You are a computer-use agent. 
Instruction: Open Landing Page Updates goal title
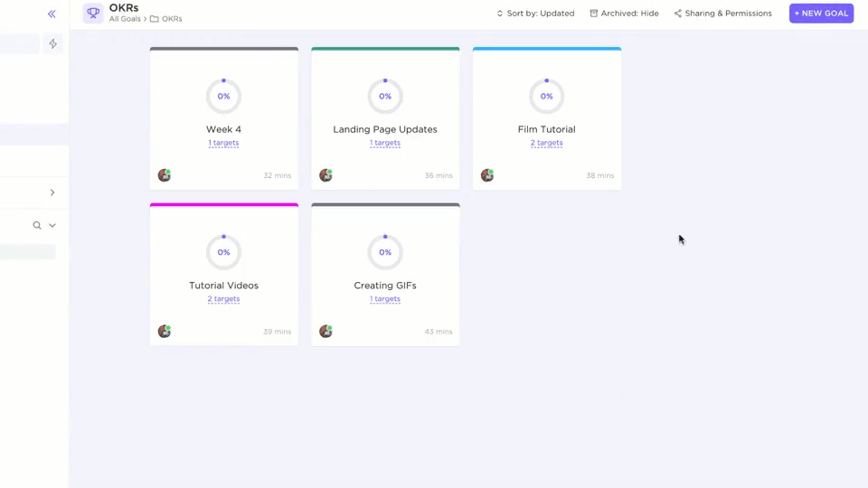tap(385, 129)
